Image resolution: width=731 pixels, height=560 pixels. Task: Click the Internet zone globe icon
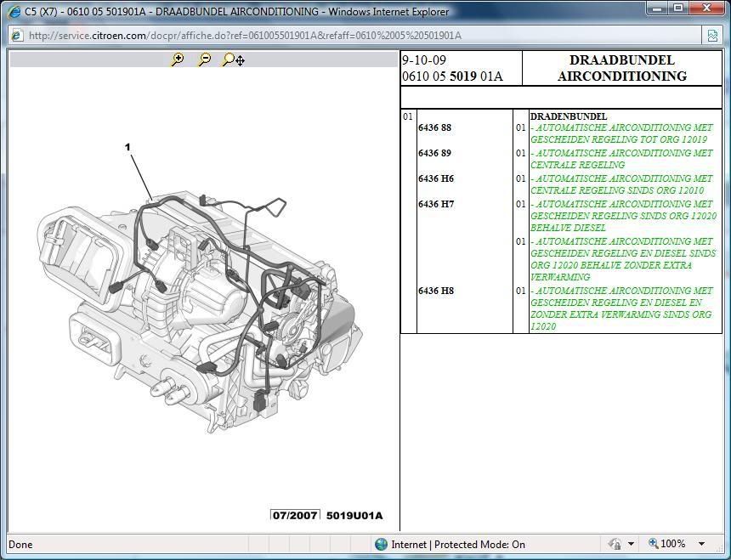tap(381, 544)
